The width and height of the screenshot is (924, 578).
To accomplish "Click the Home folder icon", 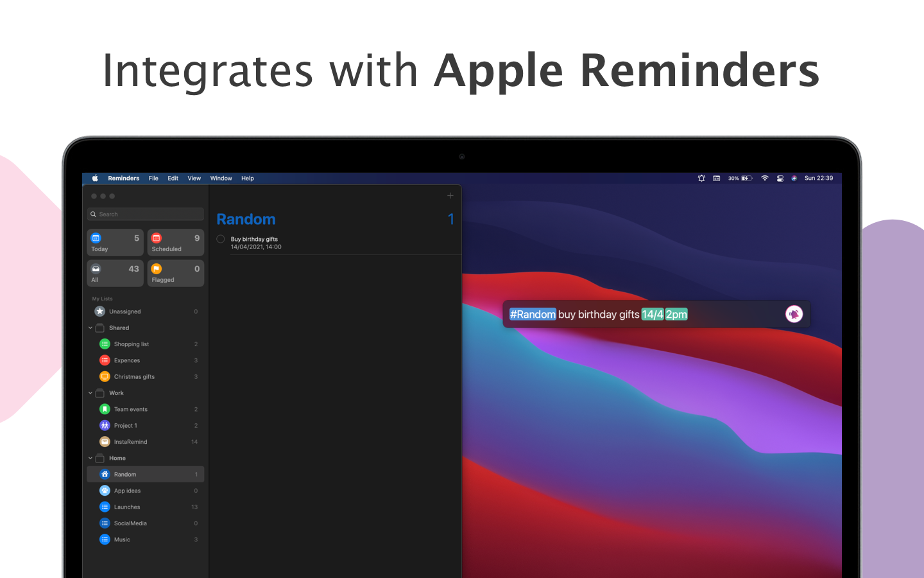I will click(x=100, y=459).
